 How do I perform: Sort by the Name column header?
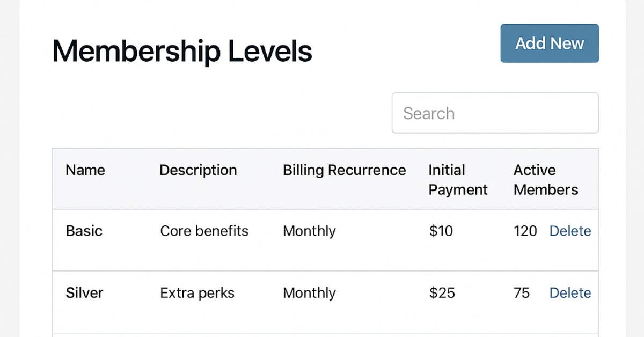85,171
